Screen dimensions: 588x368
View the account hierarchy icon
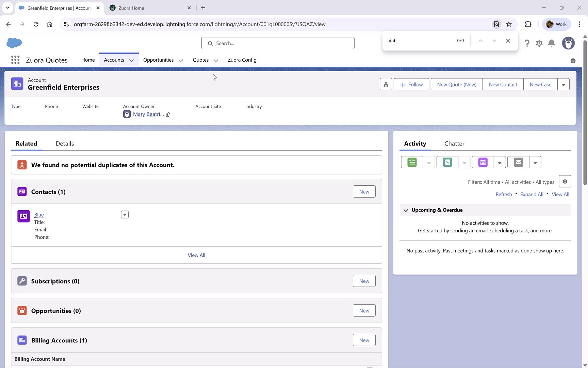pos(386,84)
